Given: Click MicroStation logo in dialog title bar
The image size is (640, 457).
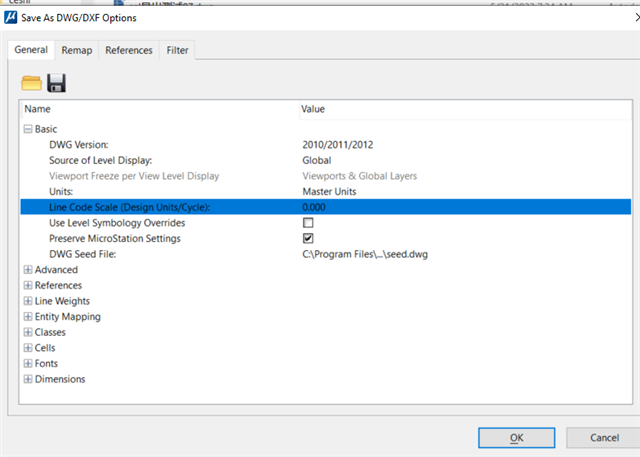Looking at the screenshot, I should (x=10, y=18).
